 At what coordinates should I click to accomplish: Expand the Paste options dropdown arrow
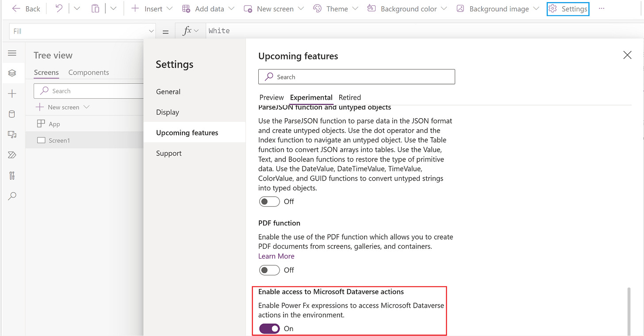pyautogui.click(x=113, y=8)
